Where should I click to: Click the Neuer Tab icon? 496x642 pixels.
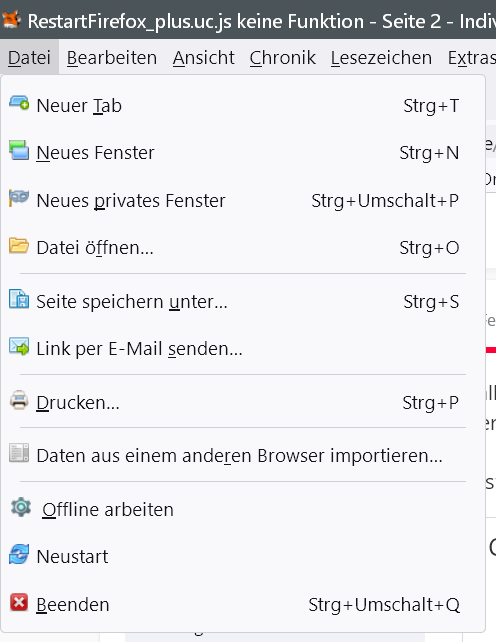point(19,103)
